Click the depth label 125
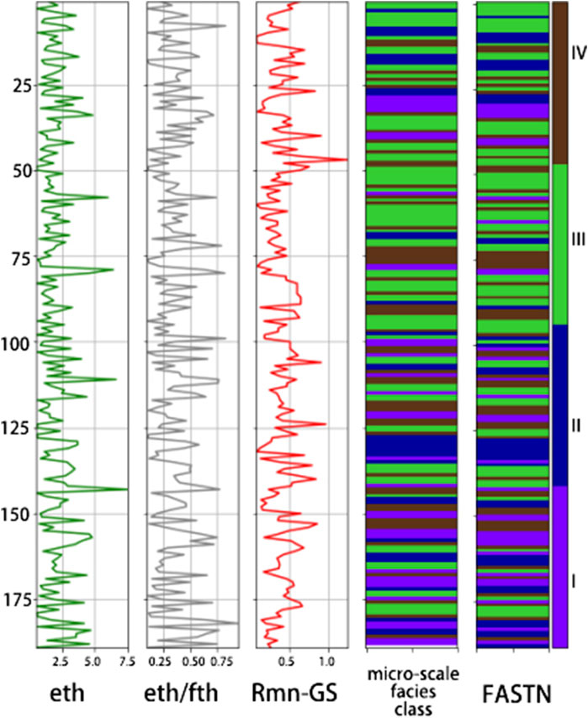Viewport: 588px width, 718px height. pos(17,428)
